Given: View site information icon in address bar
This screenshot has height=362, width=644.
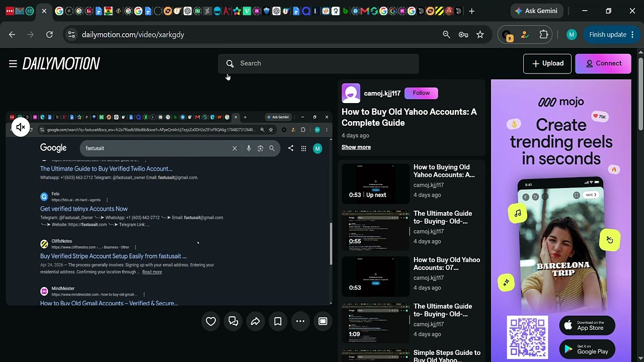Looking at the screenshot, I should pyautogui.click(x=71, y=35).
